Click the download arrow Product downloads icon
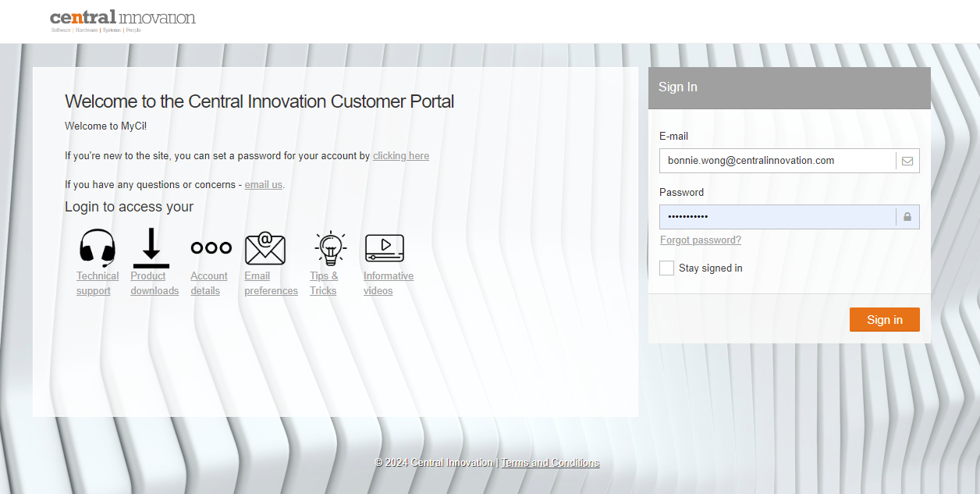This screenshot has height=494, width=980. (x=151, y=247)
